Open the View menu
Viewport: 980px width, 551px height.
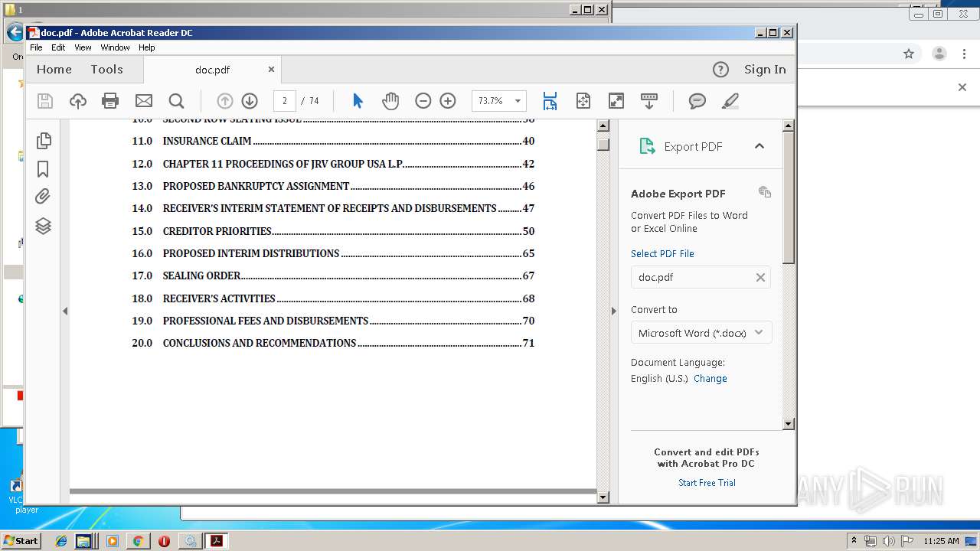83,47
